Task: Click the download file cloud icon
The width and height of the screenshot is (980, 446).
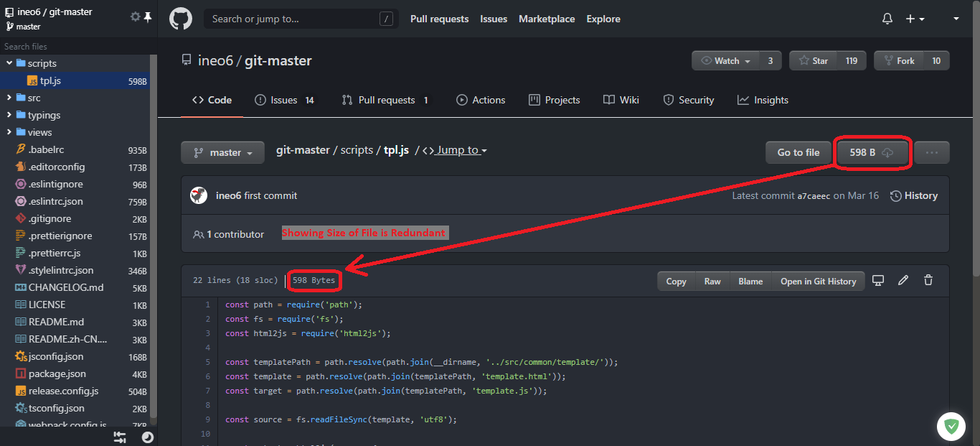Action: (x=887, y=152)
